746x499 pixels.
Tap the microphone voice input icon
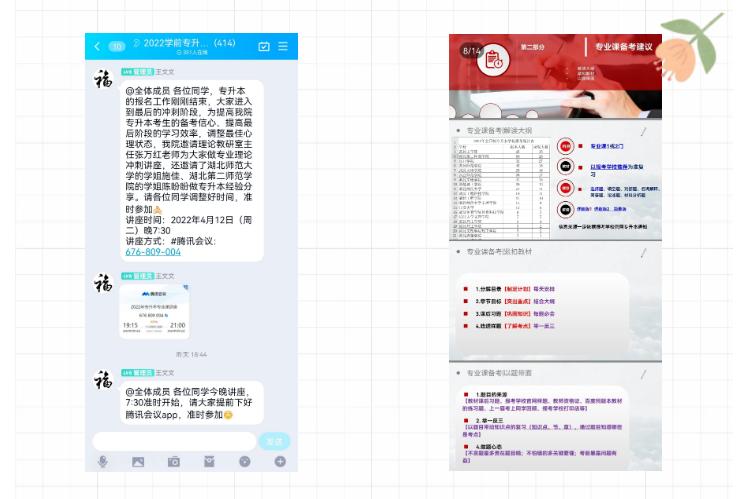pyautogui.click(x=102, y=461)
